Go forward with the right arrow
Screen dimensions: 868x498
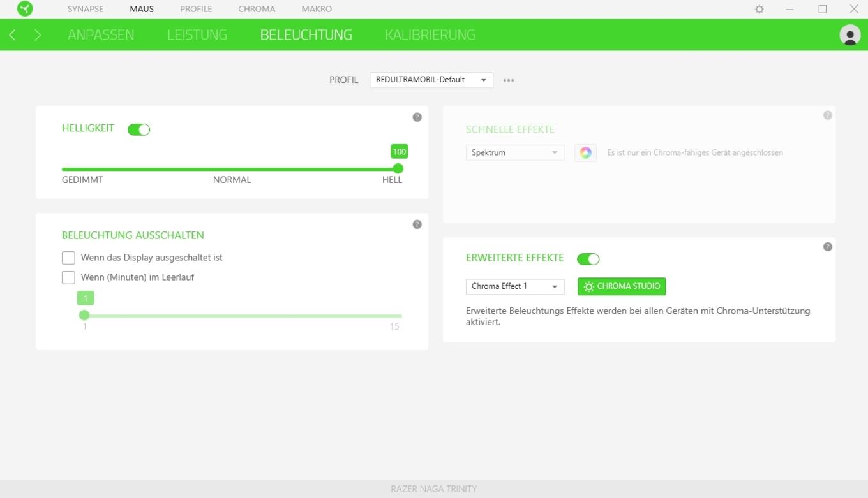click(x=38, y=35)
